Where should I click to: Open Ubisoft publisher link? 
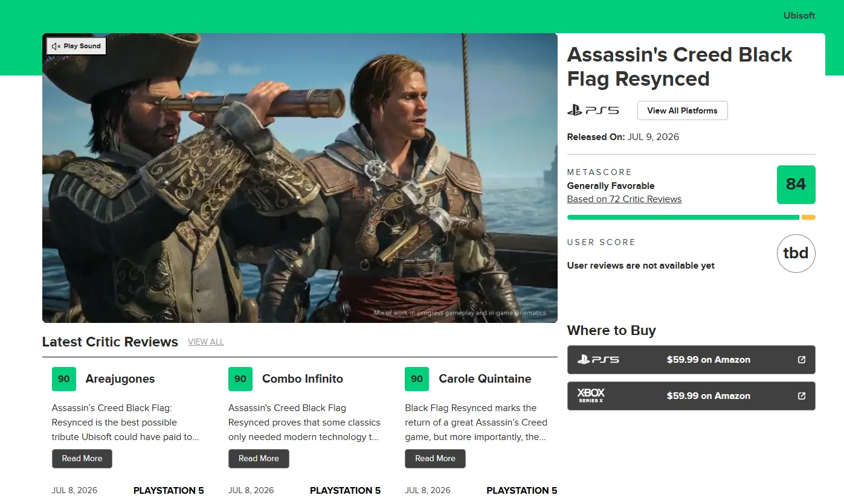click(x=799, y=16)
